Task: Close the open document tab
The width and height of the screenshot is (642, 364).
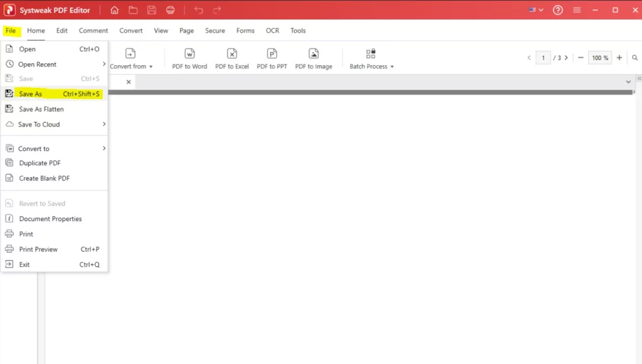Action: coord(129,82)
